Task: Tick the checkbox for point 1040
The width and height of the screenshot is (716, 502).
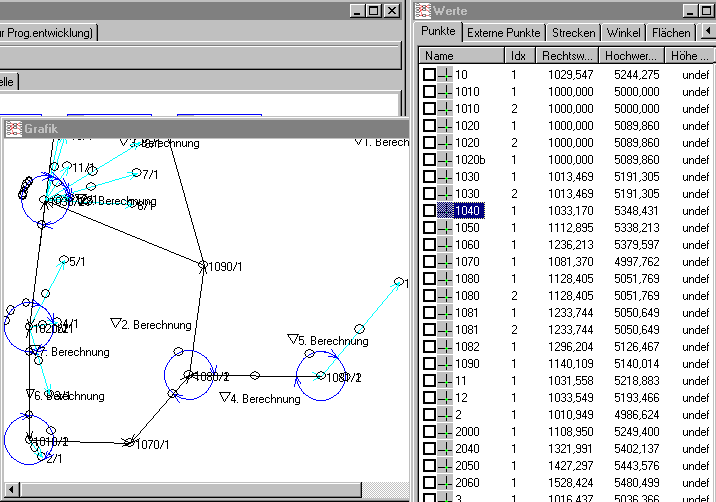Action: [x=429, y=211]
